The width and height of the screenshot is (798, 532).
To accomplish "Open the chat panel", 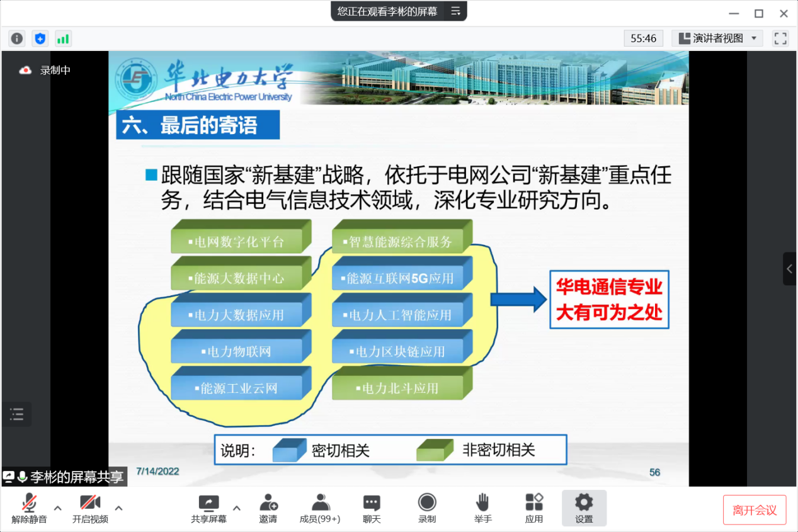I will point(372,508).
